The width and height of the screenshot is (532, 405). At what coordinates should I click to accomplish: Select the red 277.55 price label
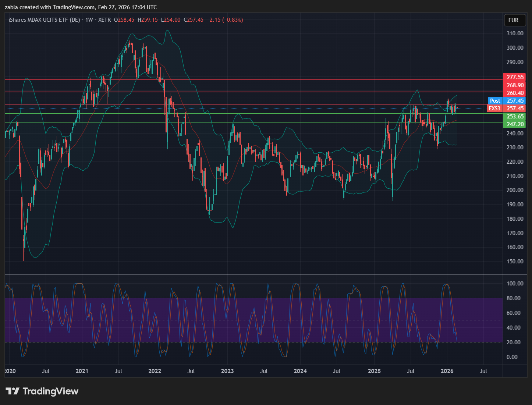pyautogui.click(x=515, y=77)
